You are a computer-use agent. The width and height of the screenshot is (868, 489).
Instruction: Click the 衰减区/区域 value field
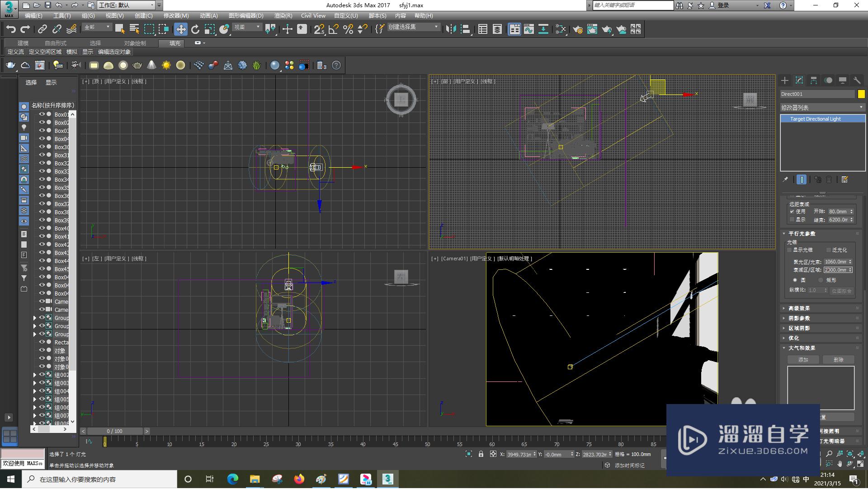(x=836, y=270)
